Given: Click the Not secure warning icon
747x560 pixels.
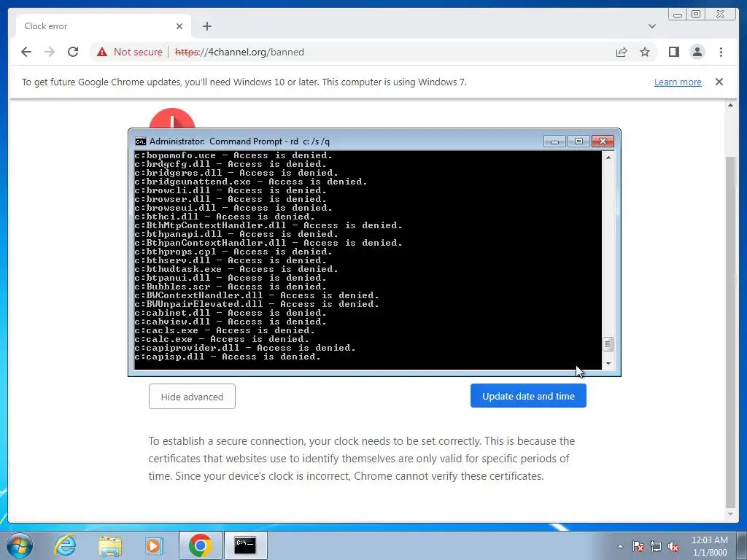Looking at the screenshot, I should pos(102,52).
